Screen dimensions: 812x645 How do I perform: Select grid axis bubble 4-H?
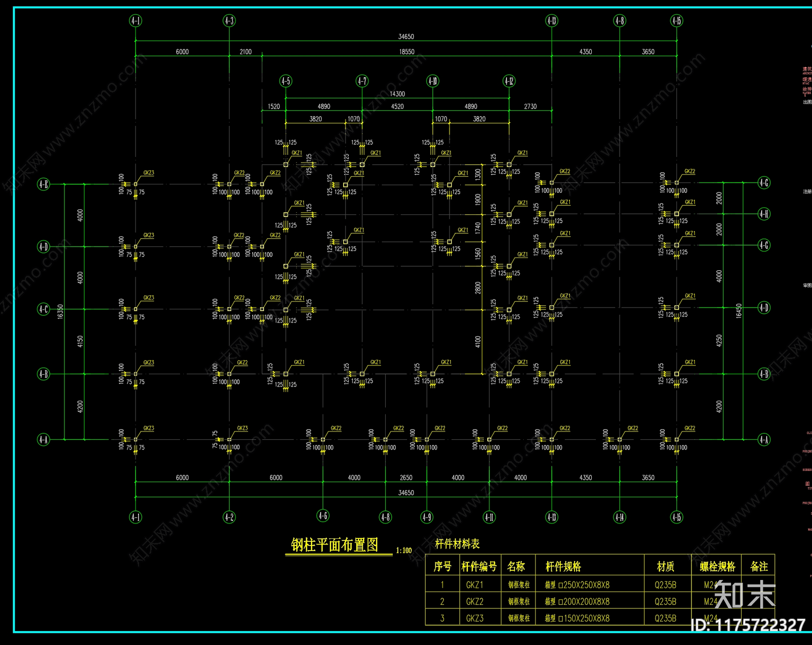click(764, 214)
